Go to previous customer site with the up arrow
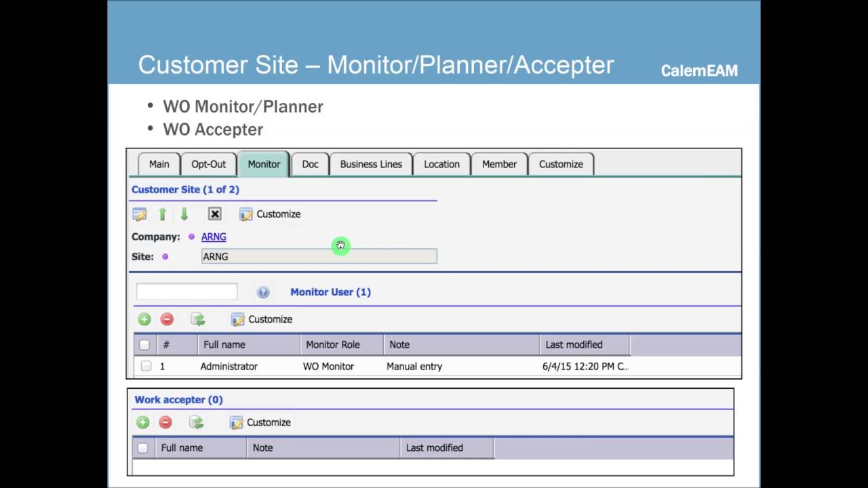868x488 pixels. tap(162, 214)
